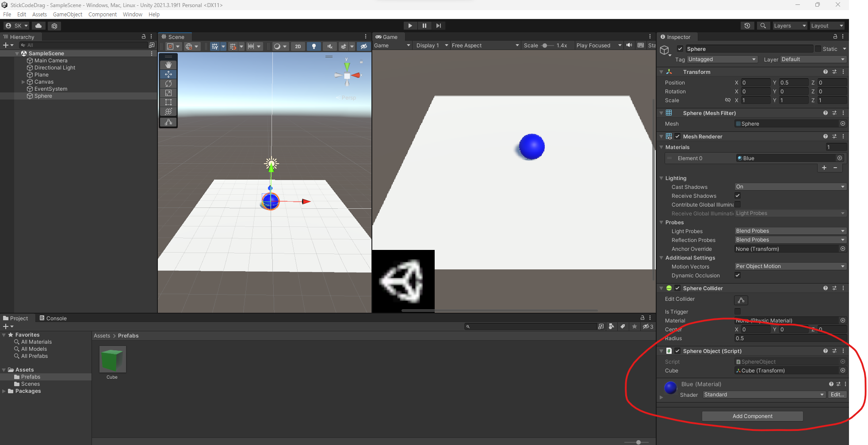Image resolution: width=868 pixels, height=445 pixels.
Task: Open the Prefabs folder in Project tree
Action: pyautogui.click(x=31, y=377)
